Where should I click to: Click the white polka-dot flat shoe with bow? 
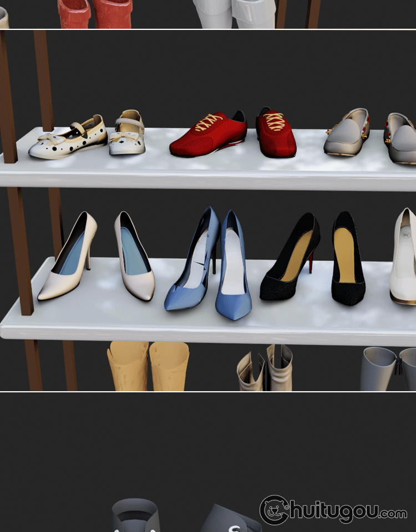(x=68, y=137)
